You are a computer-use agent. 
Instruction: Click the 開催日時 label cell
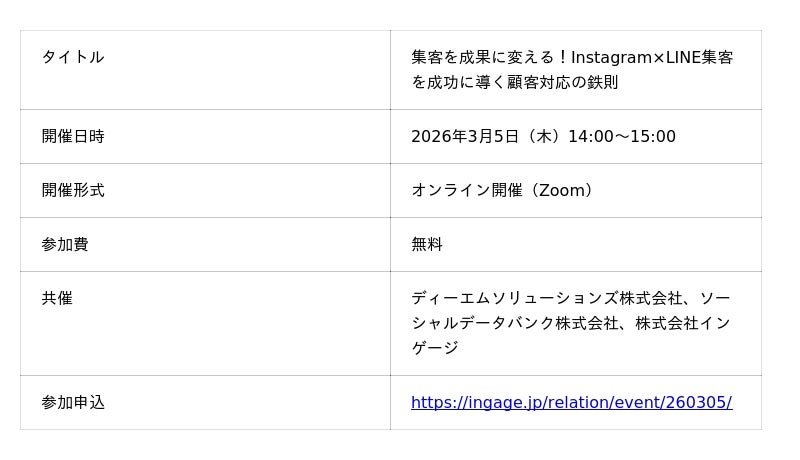[73, 136]
